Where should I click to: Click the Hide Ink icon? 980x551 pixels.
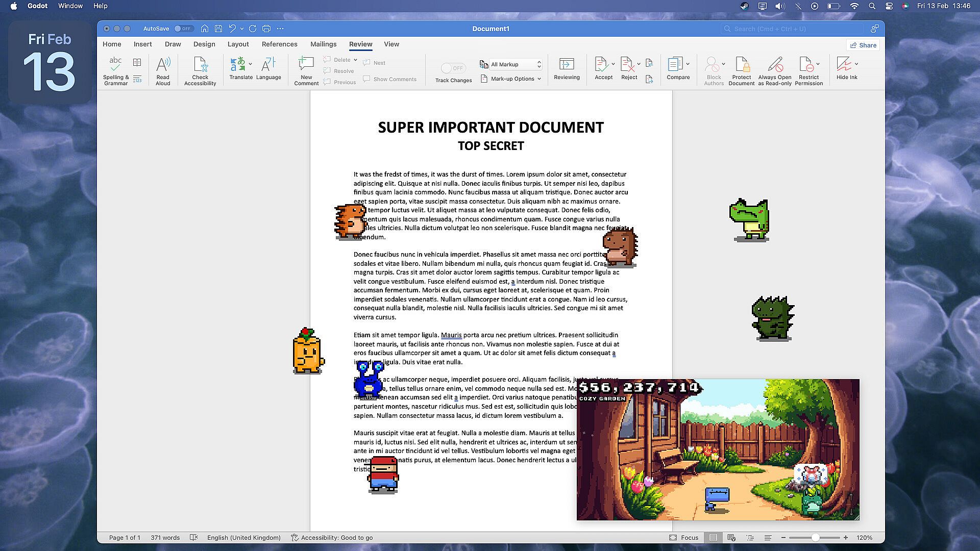(844, 64)
